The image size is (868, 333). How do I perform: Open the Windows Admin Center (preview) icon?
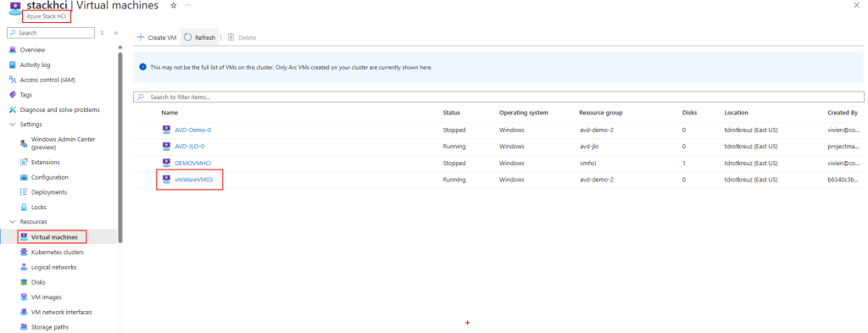24,143
